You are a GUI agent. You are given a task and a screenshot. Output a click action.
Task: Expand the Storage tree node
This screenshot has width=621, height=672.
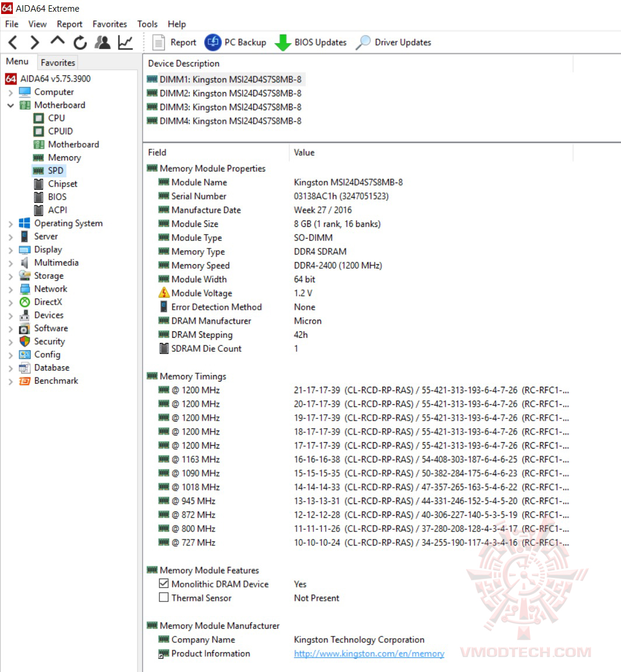pyautogui.click(x=10, y=275)
